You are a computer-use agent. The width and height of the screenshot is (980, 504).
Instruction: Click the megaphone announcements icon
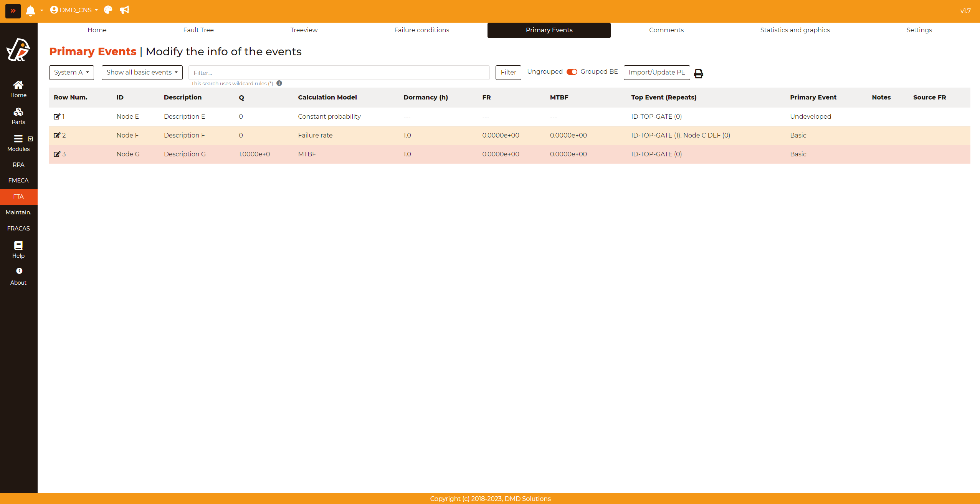(x=124, y=10)
